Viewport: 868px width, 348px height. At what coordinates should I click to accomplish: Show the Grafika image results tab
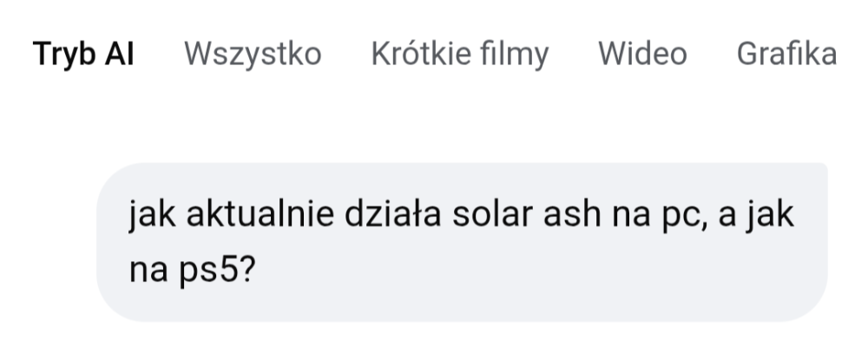click(786, 55)
